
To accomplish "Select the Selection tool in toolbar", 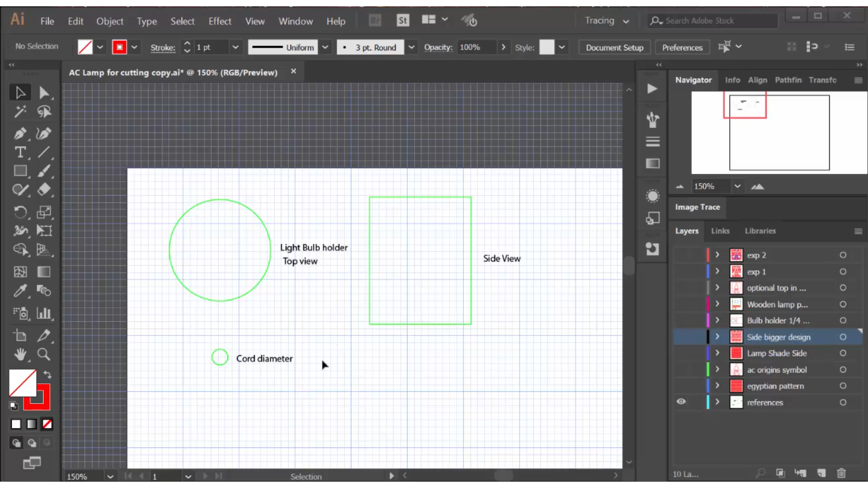I will pyautogui.click(x=20, y=91).
